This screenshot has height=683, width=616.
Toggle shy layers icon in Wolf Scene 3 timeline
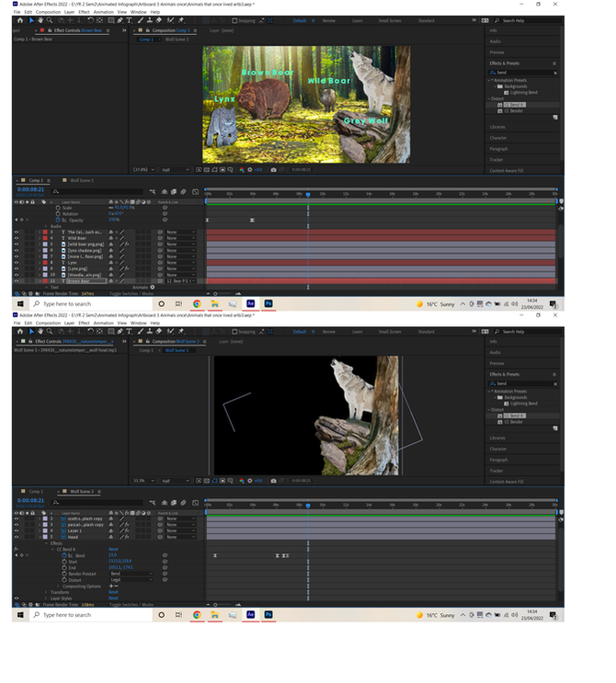[x=165, y=503]
